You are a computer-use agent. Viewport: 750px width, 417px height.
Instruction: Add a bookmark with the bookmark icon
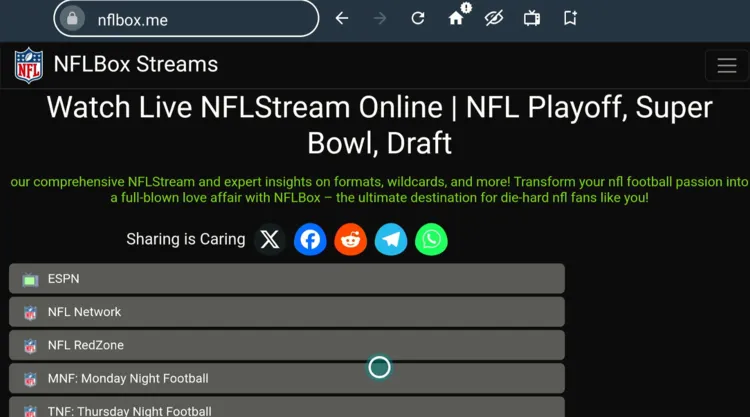point(570,19)
